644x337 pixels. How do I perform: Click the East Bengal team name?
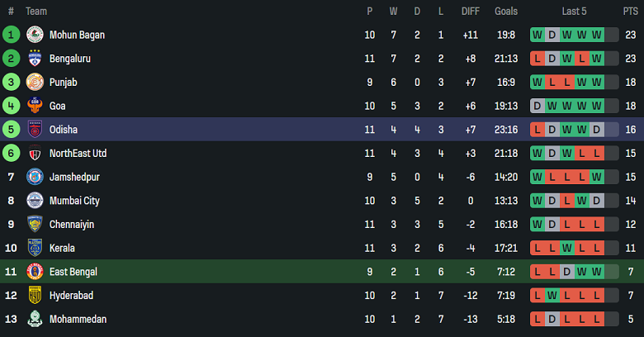[x=73, y=272]
